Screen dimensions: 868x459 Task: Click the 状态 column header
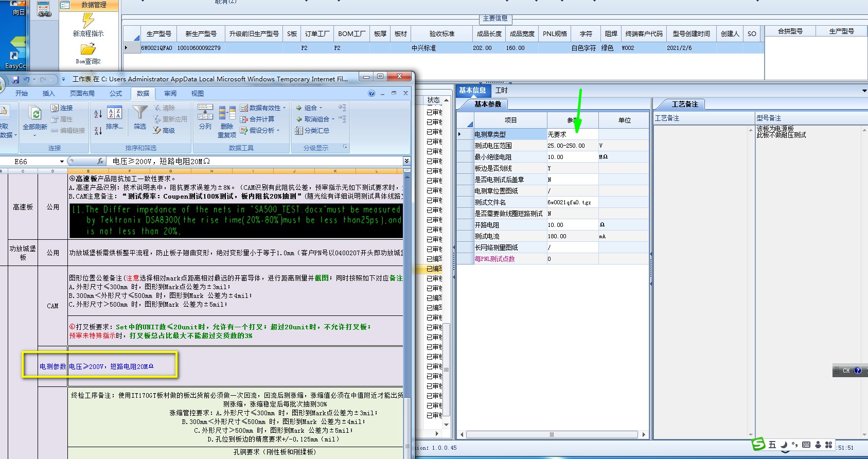434,100
